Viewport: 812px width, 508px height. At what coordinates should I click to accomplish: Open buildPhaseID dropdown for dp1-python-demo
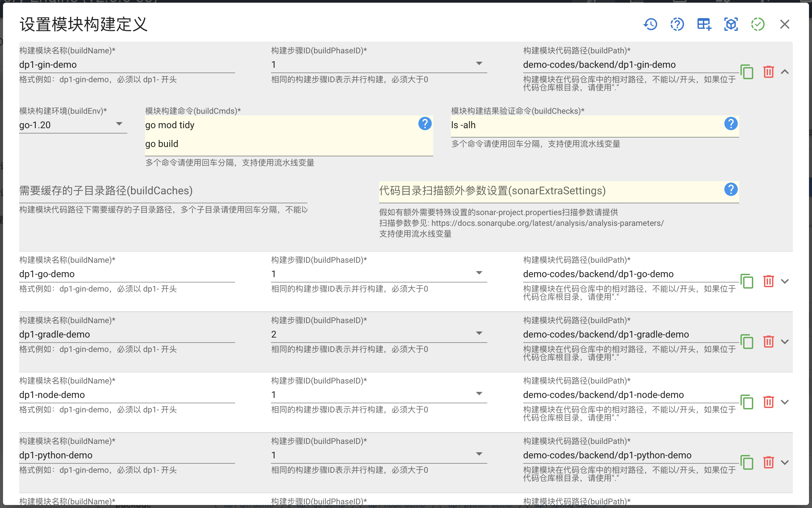[x=480, y=454]
